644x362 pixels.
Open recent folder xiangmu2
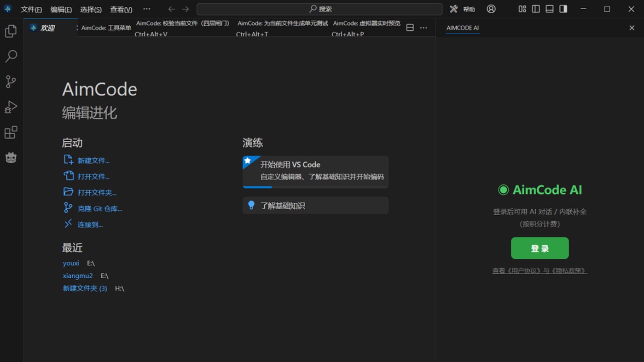[78, 276]
